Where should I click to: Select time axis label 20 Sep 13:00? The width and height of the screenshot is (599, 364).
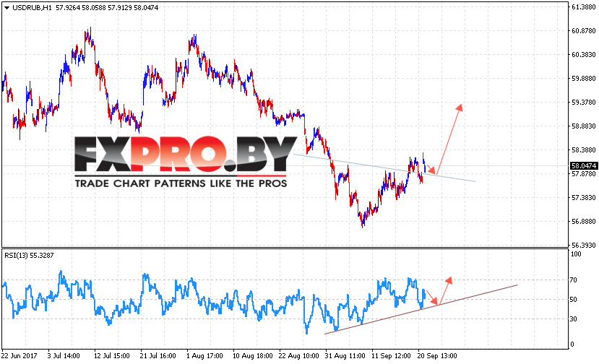(437, 356)
